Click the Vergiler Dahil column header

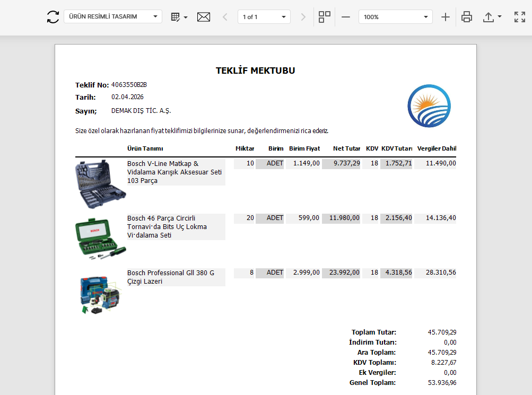(x=437, y=148)
